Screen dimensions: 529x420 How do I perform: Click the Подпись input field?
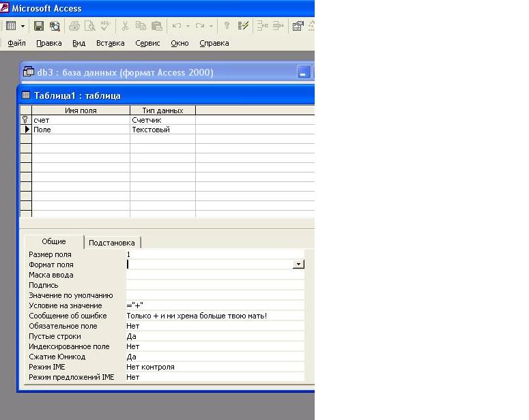tap(215, 285)
